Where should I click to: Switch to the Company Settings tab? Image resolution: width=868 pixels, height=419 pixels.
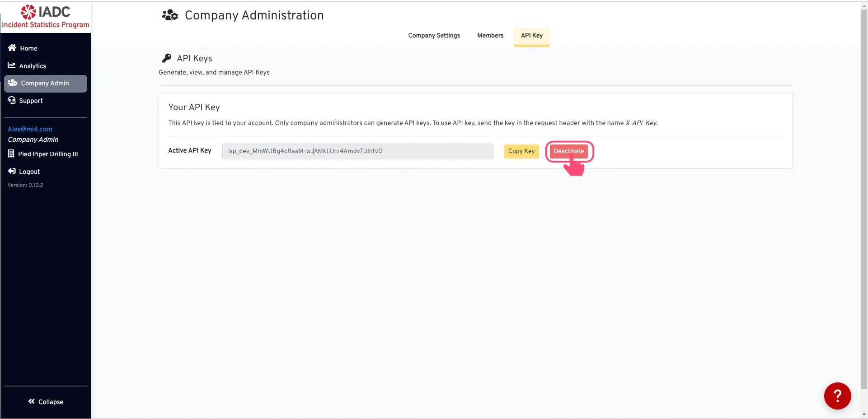tap(434, 36)
